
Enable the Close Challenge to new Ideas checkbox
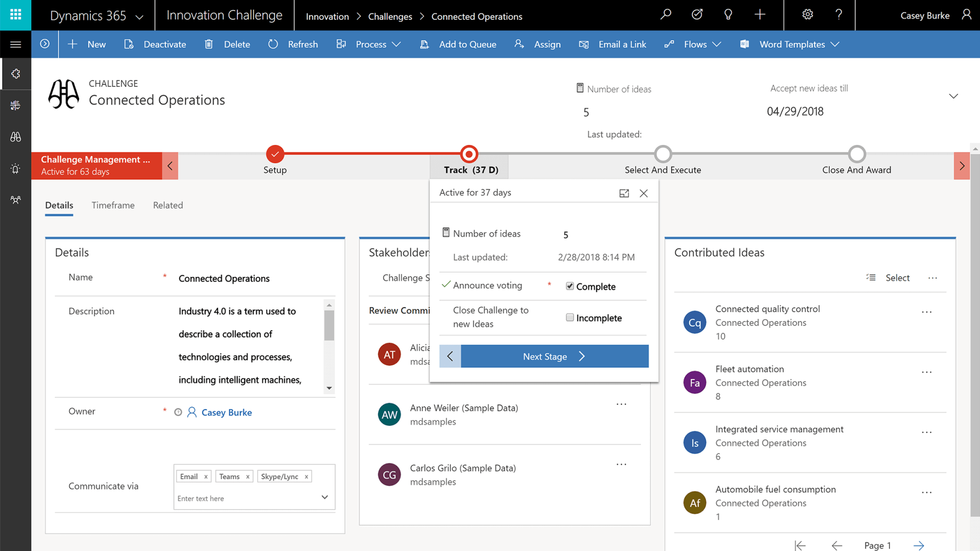click(x=570, y=317)
